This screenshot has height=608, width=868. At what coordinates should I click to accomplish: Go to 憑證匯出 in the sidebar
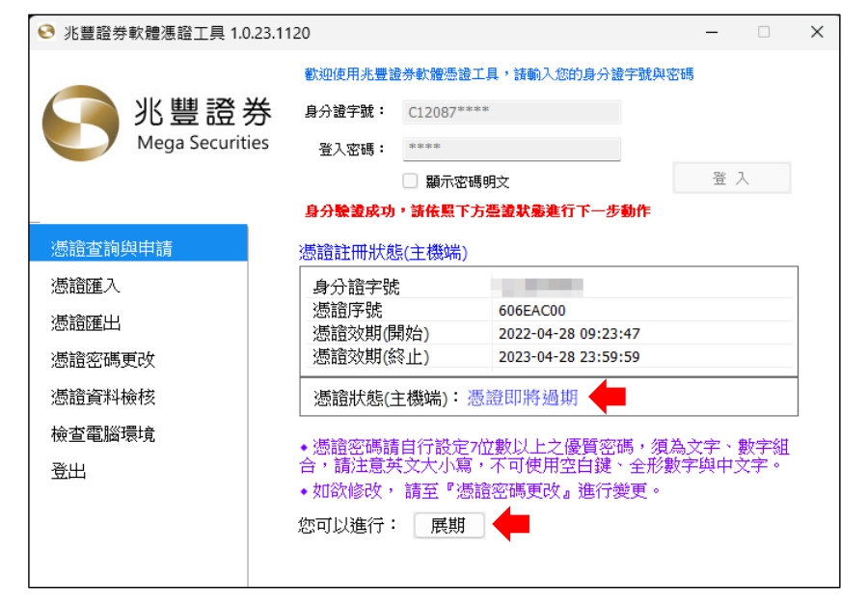point(86,323)
